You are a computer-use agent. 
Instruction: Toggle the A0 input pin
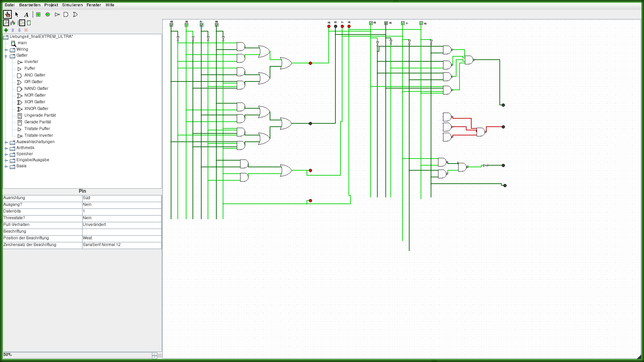pyautogui.click(x=217, y=25)
